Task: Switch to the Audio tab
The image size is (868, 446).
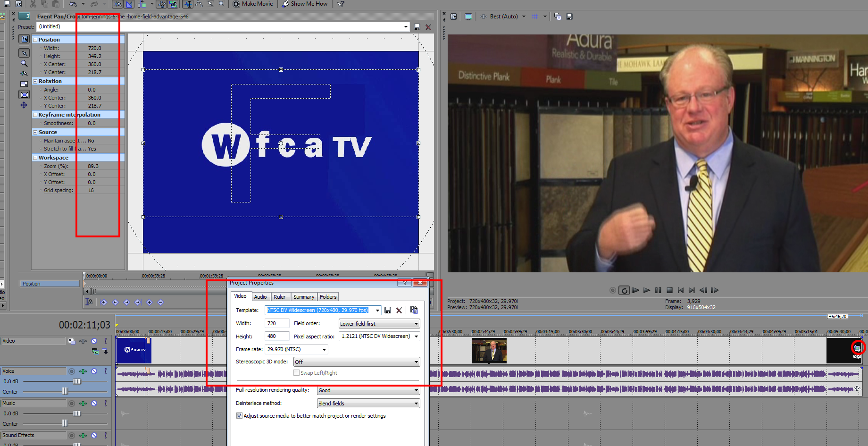Action: pyautogui.click(x=260, y=297)
